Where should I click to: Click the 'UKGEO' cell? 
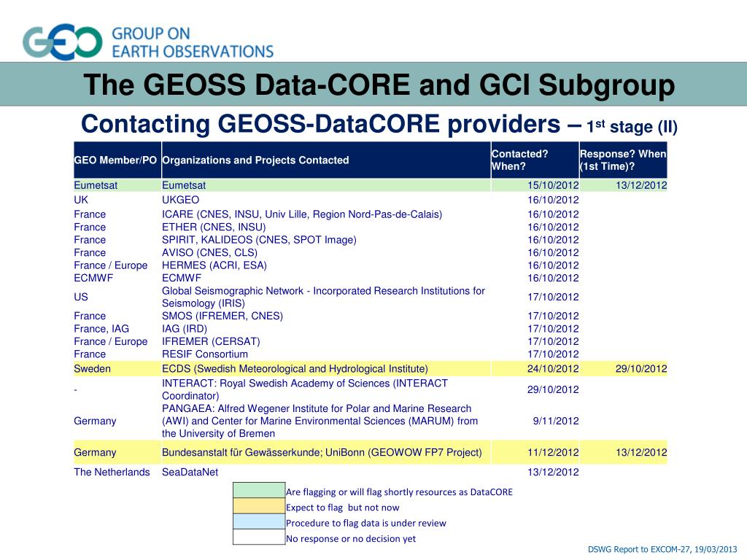click(x=181, y=200)
